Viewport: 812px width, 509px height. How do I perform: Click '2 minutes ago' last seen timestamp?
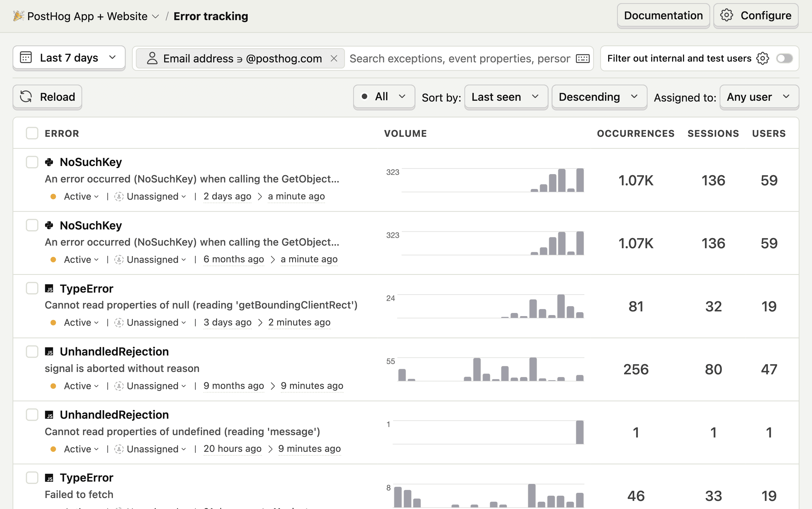[299, 323]
